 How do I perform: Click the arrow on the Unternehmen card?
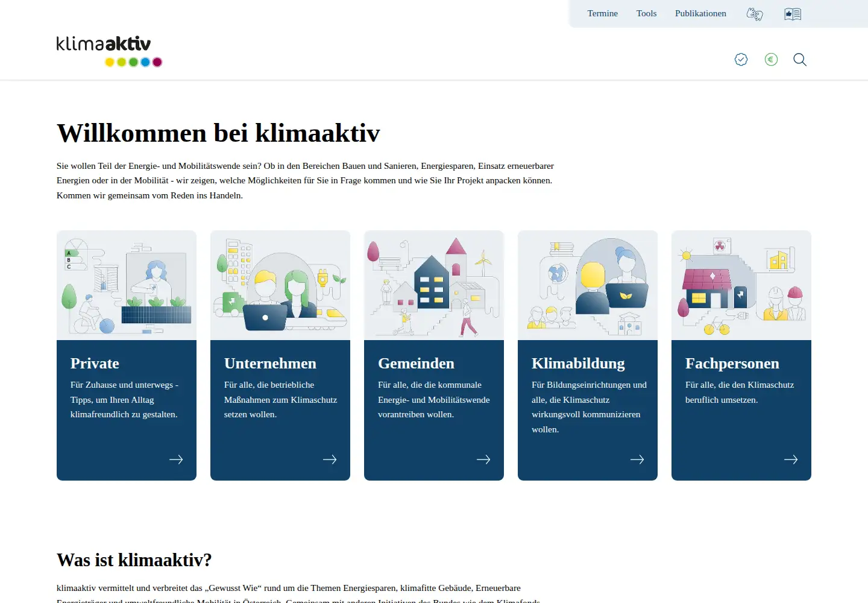click(330, 459)
